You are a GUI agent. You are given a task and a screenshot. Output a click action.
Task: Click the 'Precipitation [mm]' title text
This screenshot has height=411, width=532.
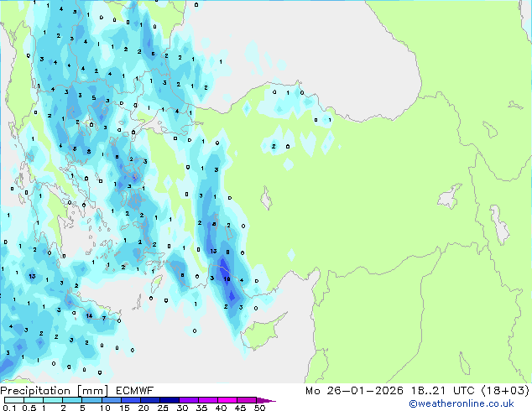pos(55,391)
